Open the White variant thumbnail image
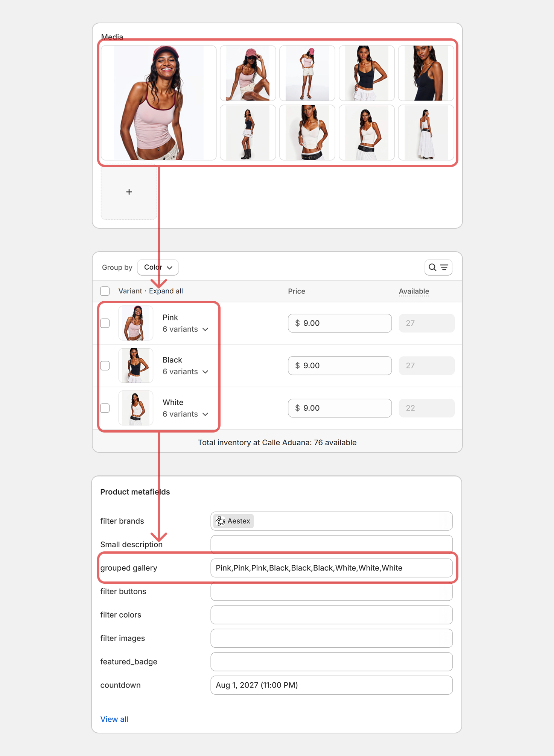Screen dimensions: 554x756 coord(136,408)
